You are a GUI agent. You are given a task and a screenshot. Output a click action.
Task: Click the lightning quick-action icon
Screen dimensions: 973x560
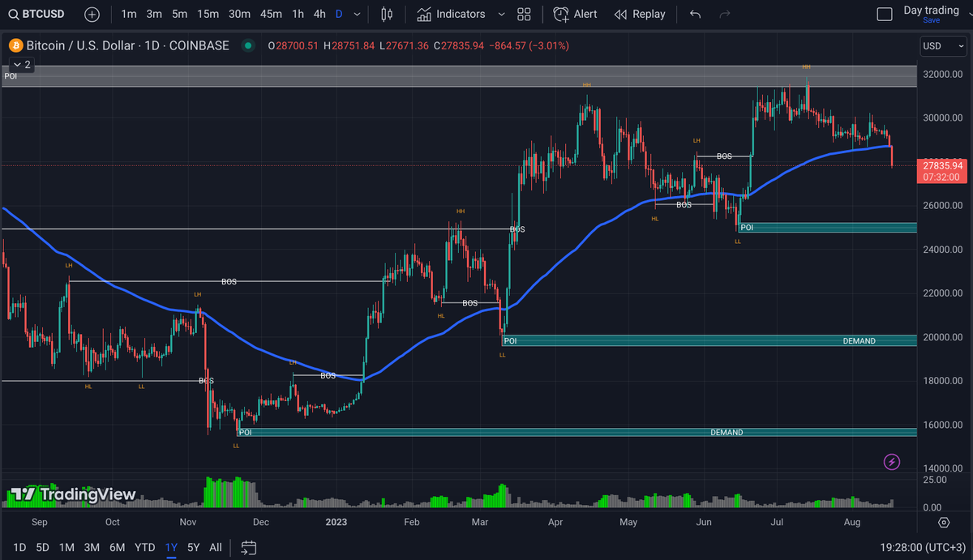892,462
